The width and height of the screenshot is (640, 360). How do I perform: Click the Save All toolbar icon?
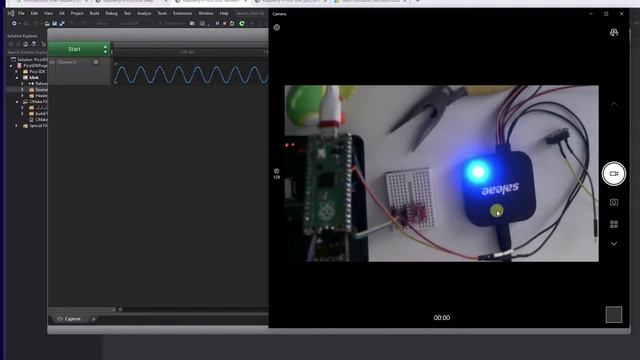click(x=62, y=24)
